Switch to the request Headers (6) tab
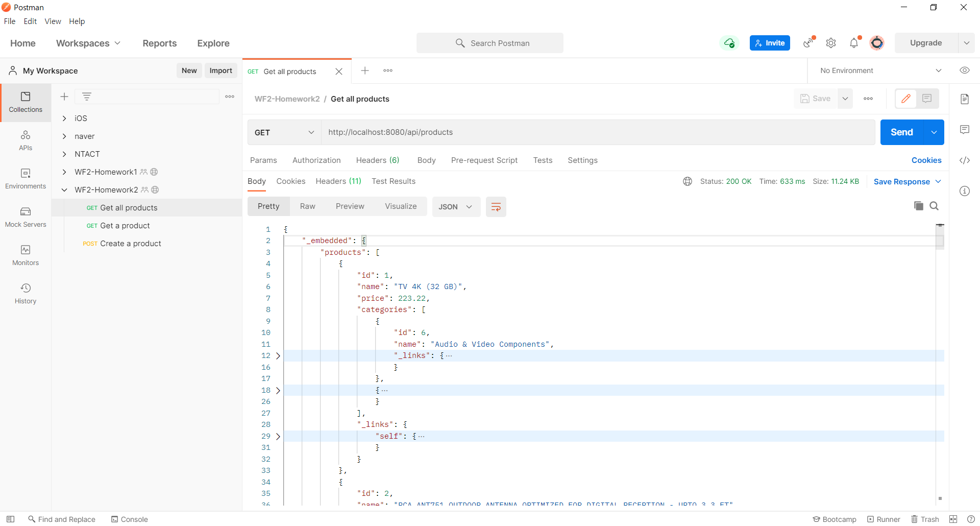Screen dimensions: 980x526 tap(378, 160)
